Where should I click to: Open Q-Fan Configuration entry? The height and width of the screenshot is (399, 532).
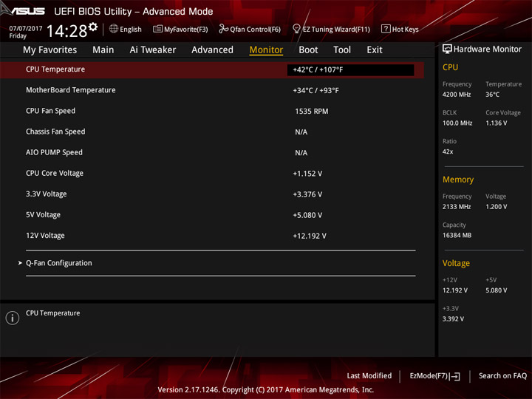58,263
